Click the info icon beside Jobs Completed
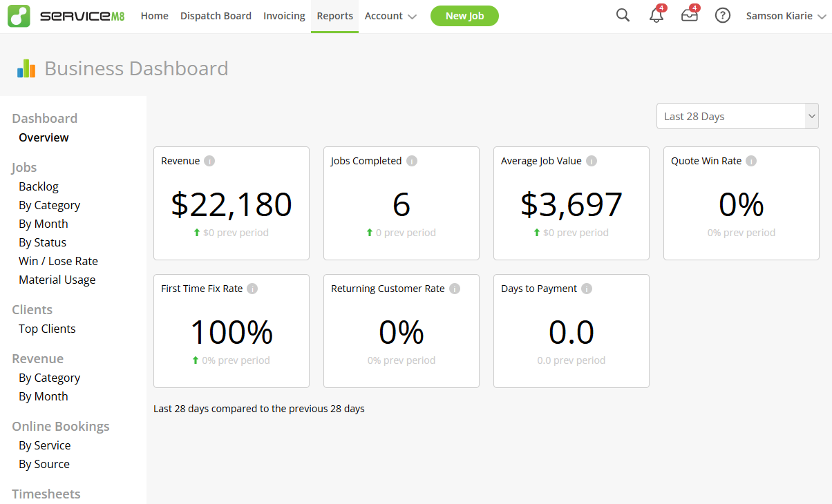832x504 pixels. [411, 161]
